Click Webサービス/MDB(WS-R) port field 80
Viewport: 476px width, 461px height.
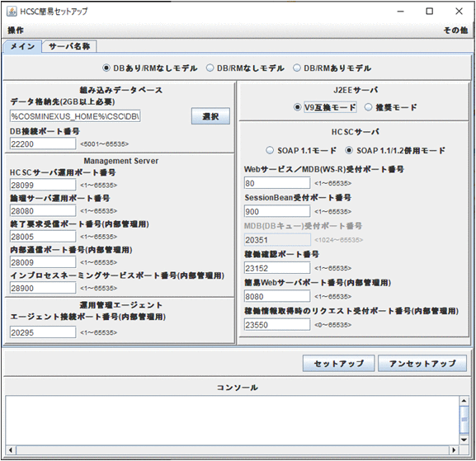(x=277, y=183)
